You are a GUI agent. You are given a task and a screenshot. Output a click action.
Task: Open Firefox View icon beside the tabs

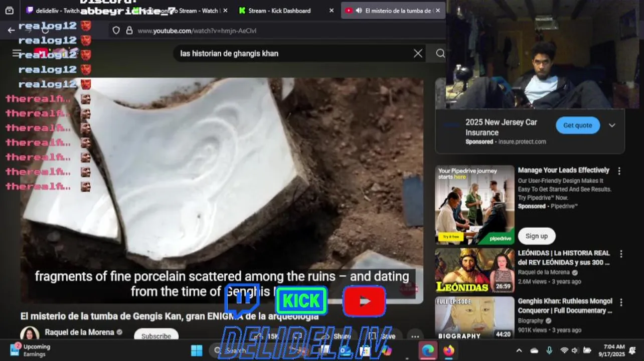coord(9,11)
